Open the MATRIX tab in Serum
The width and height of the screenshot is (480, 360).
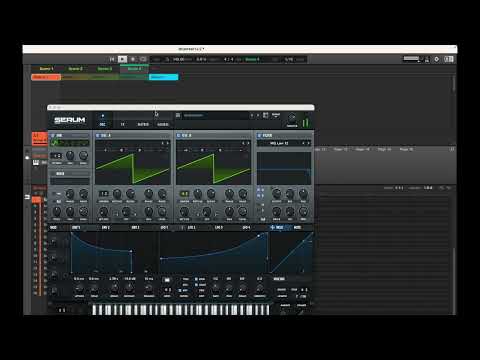[143, 124]
